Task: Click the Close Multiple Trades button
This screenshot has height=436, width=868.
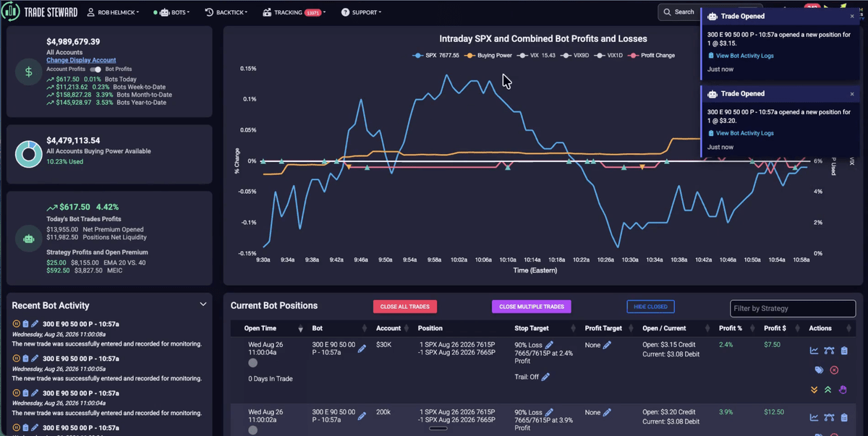Action: (x=532, y=307)
